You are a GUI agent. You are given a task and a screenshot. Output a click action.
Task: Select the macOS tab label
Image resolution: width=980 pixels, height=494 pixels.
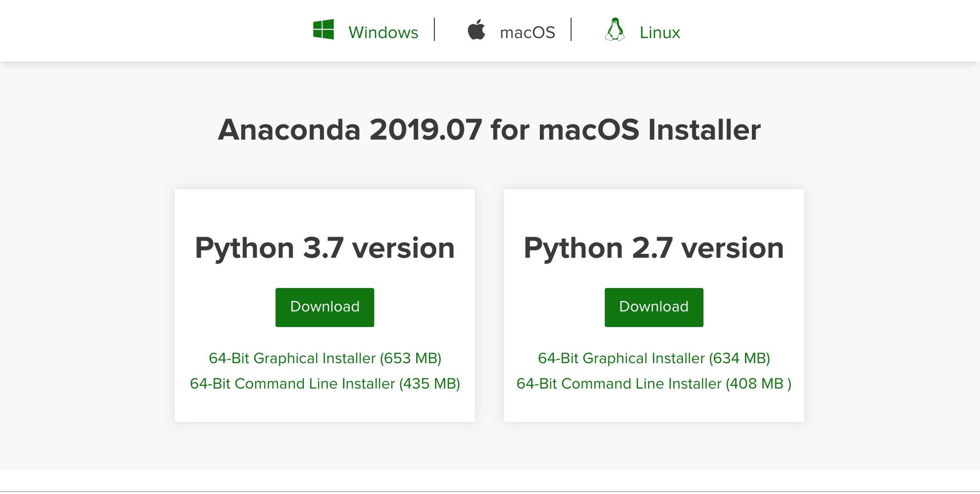click(528, 32)
